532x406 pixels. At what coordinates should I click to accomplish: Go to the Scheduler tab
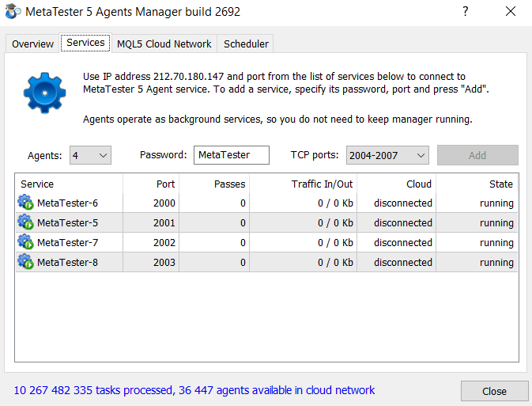[x=246, y=44]
